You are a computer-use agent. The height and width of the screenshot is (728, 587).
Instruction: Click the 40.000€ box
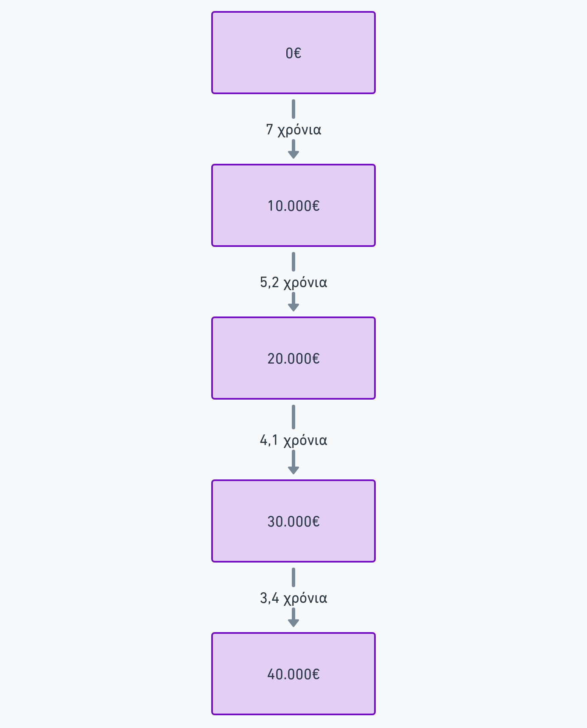point(293,674)
